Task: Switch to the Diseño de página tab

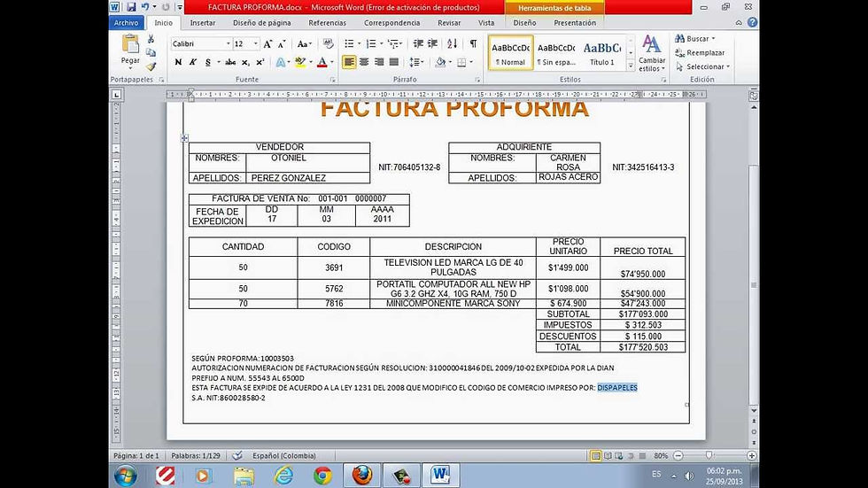Action: [x=262, y=23]
